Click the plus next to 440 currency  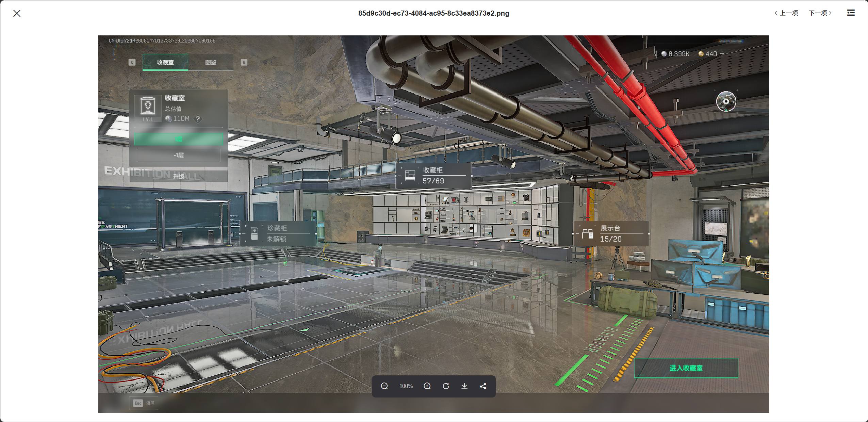tap(722, 54)
